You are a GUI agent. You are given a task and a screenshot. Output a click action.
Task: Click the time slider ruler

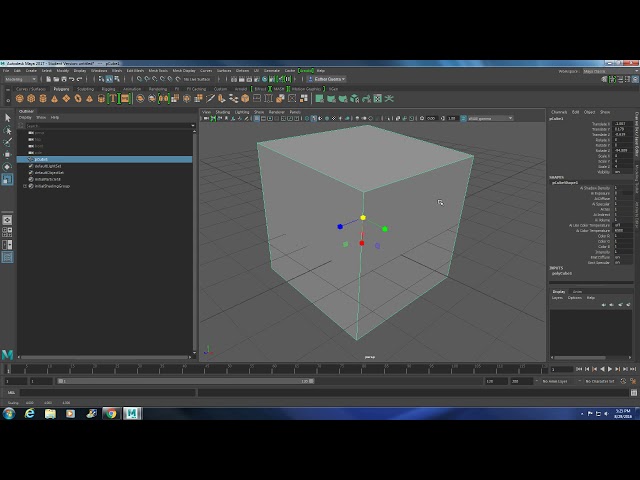tap(275, 369)
